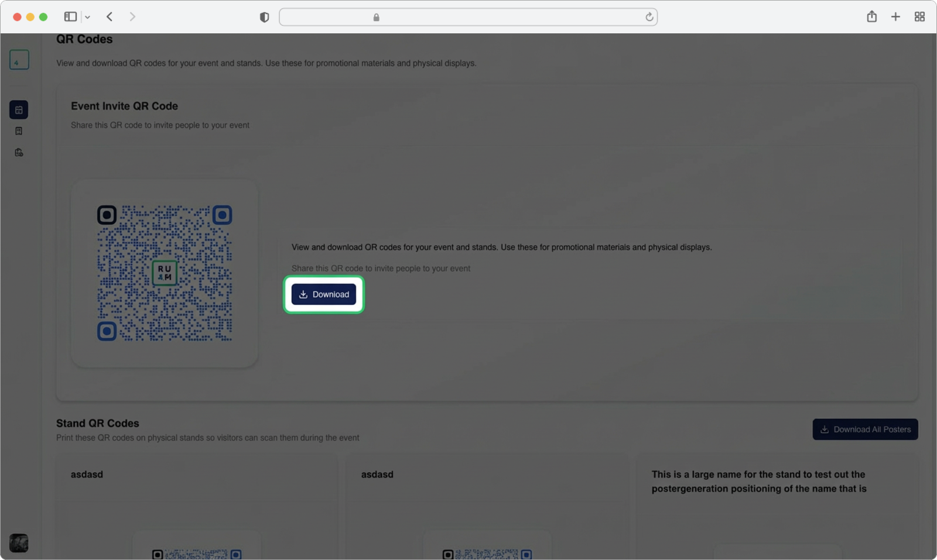Click the Download All Posters button

click(865, 430)
